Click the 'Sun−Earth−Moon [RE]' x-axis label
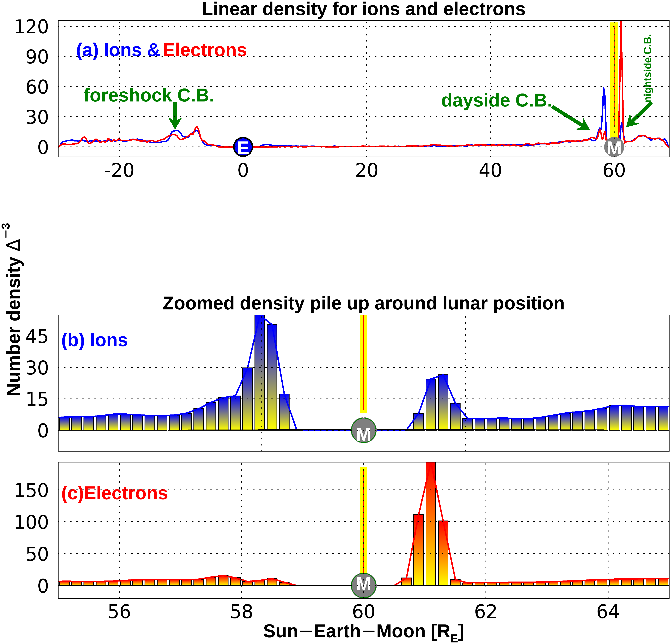The height and width of the screenshot is (644, 671). [363, 632]
